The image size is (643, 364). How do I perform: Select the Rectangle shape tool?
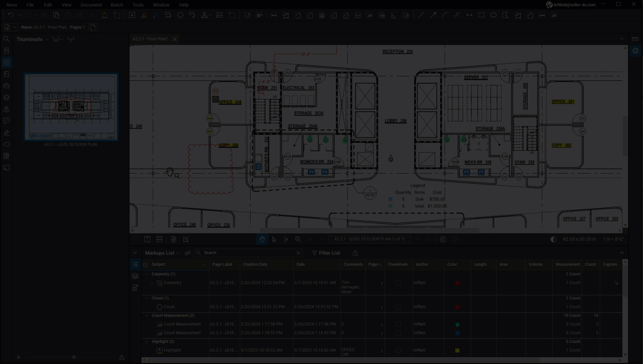[x=481, y=15]
